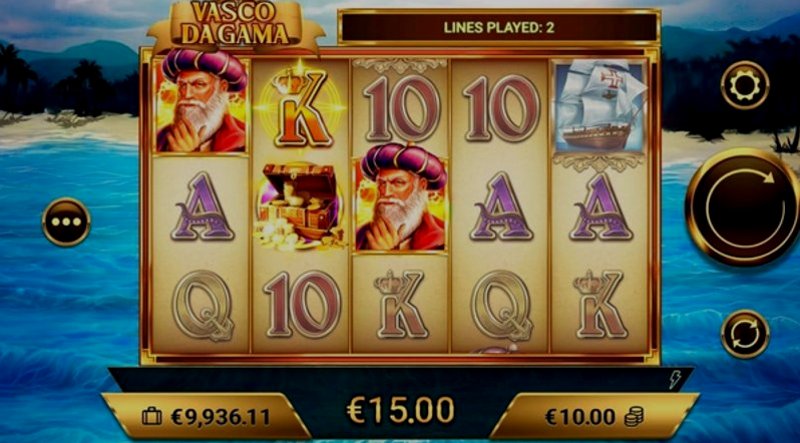The height and width of the screenshot is (443, 800).
Task: Click the glowing K symbol on the second reel
Action: (x=300, y=108)
